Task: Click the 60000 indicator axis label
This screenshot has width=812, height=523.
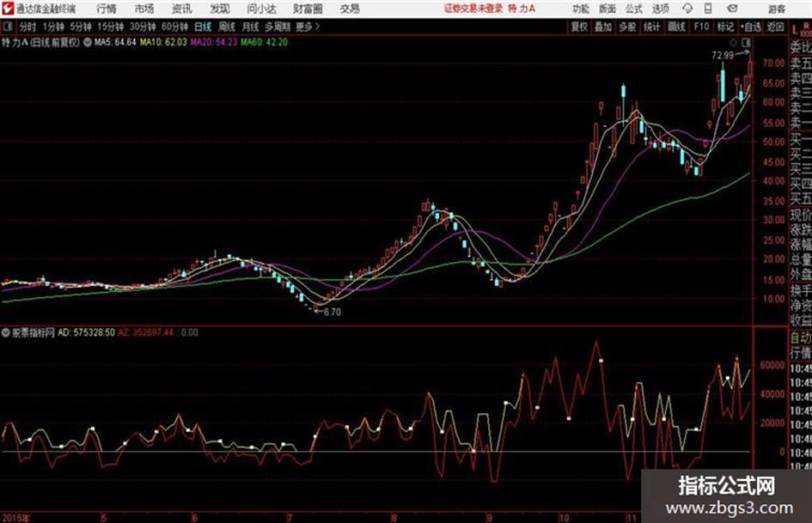Action: click(x=772, y=365)
